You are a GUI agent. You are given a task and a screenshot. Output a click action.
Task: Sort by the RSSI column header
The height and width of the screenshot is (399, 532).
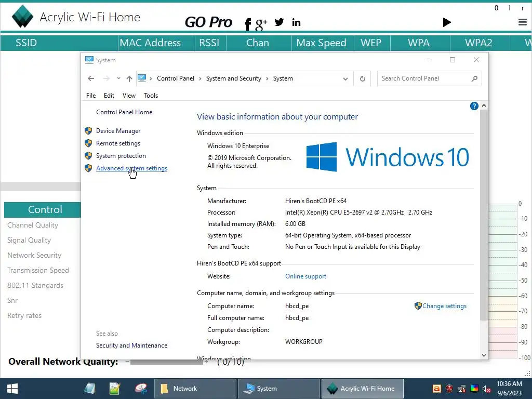[211, 43]
